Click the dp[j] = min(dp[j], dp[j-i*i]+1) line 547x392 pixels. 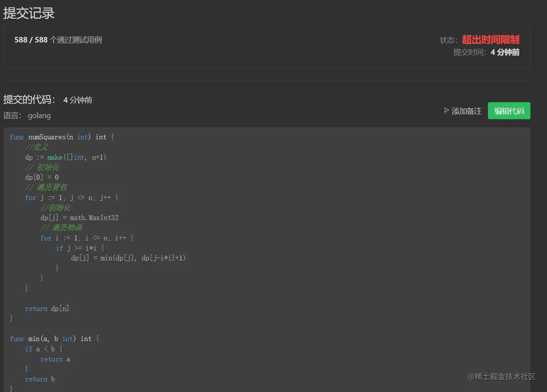click(128, 258)
